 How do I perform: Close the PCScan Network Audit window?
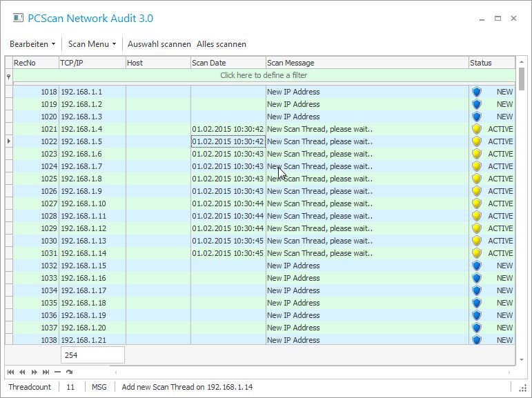(513, 19)
